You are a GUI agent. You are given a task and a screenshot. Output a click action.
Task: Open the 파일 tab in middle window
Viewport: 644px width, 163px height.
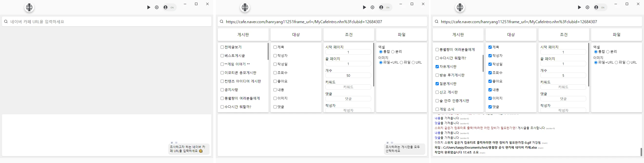click(401, 35)
